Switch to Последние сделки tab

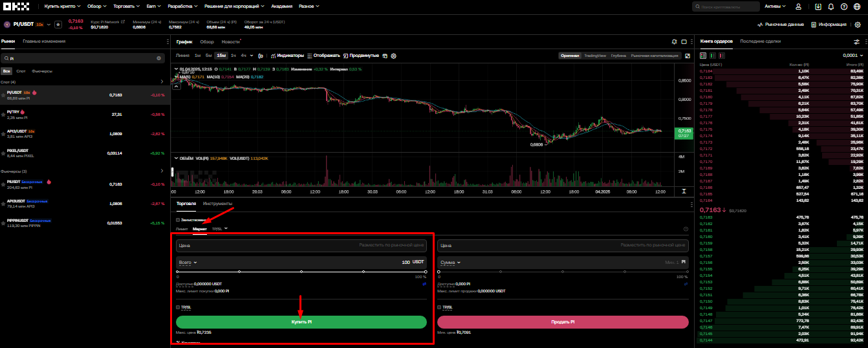(760, 41)
